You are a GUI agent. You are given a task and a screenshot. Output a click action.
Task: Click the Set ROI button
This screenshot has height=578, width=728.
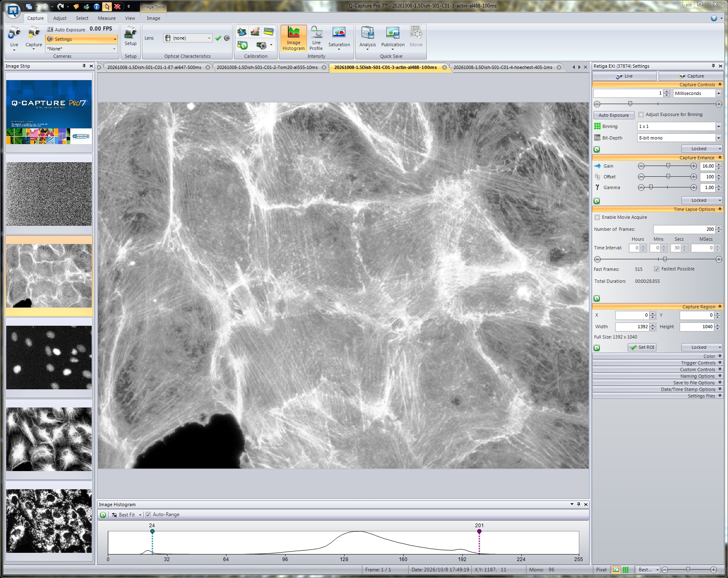pyautogui.click(x=642, y=348)
